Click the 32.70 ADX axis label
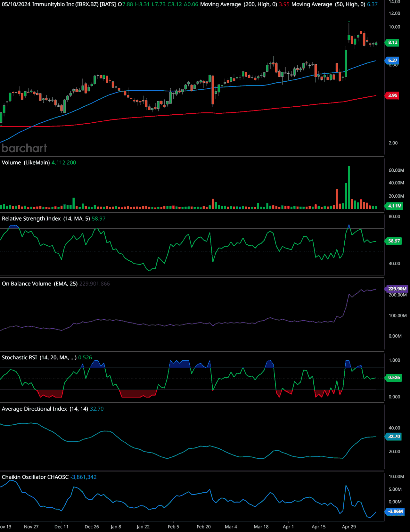Viewport: 410px width, 532px height. [x=394, y=436]
